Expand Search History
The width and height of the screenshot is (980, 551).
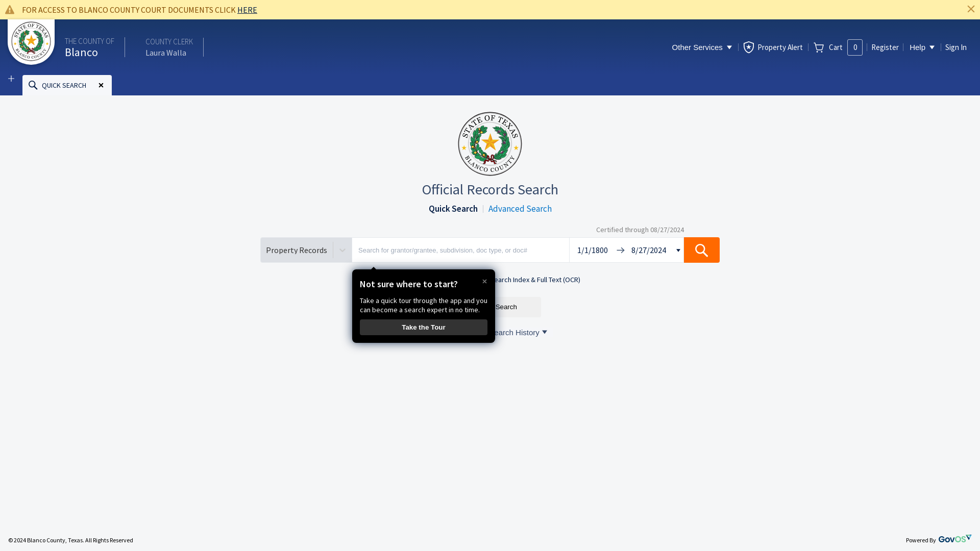click(x=518, y=333)
